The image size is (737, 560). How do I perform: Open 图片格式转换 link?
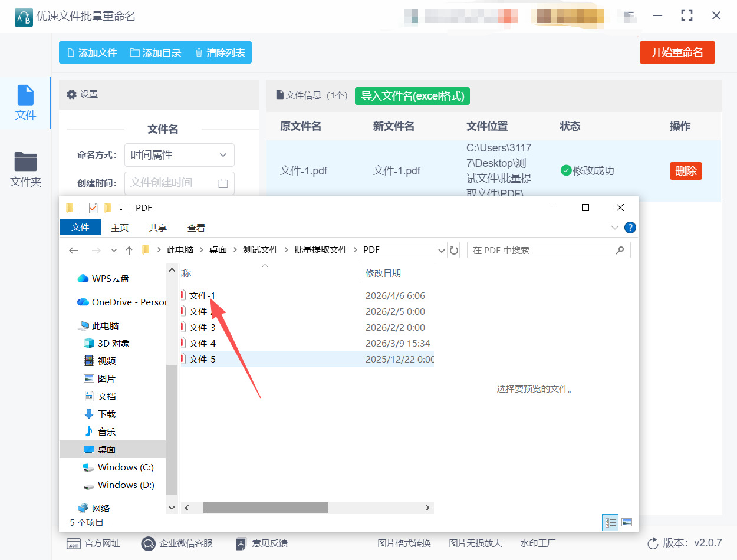pos(404,543)
